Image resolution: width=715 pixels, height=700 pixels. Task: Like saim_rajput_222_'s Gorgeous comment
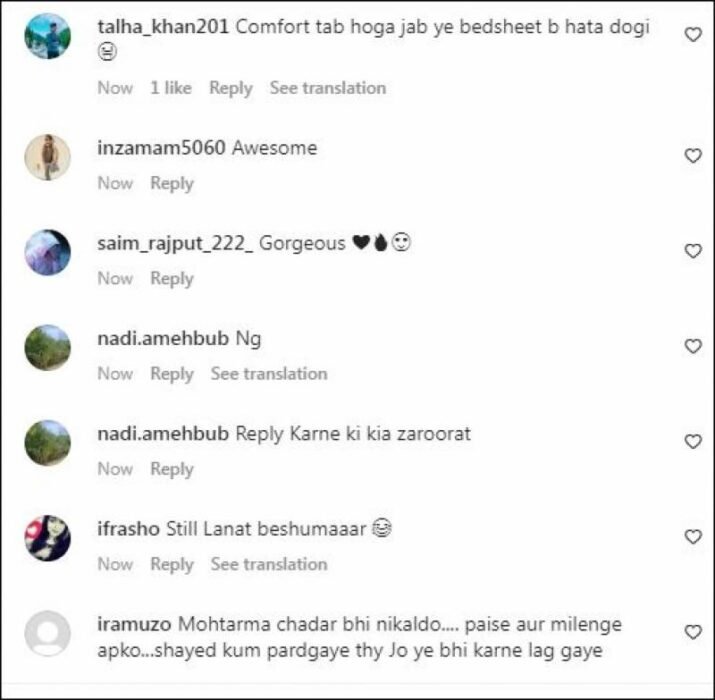693,251
